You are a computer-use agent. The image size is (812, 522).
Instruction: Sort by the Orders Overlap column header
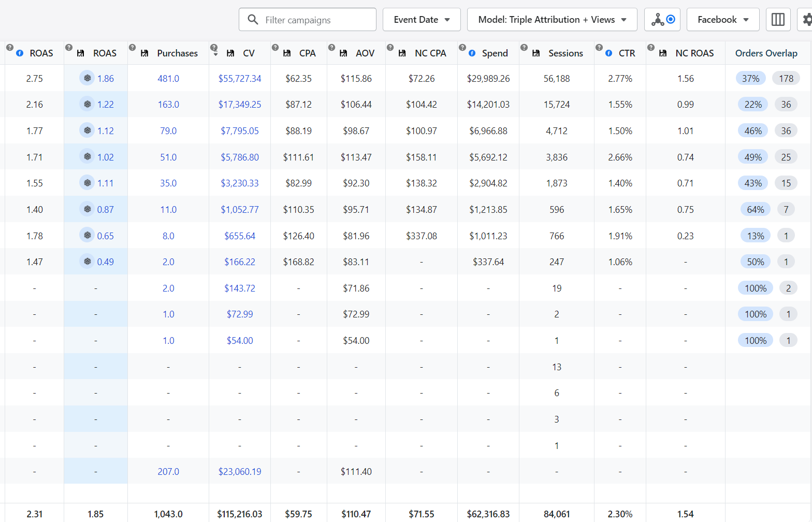click(766, 53)
